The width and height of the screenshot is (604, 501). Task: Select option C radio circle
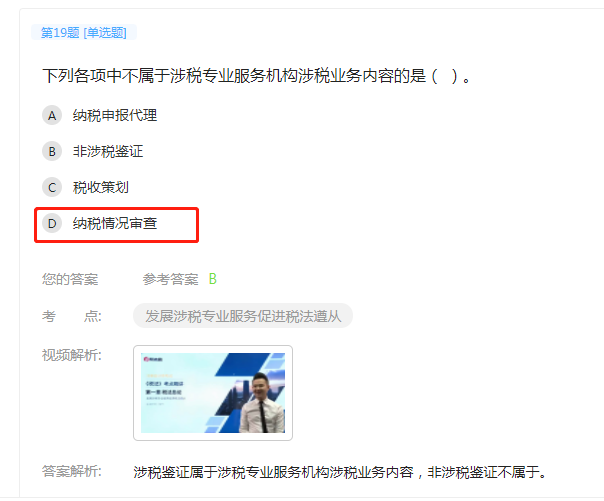click(x=52, y=188)
